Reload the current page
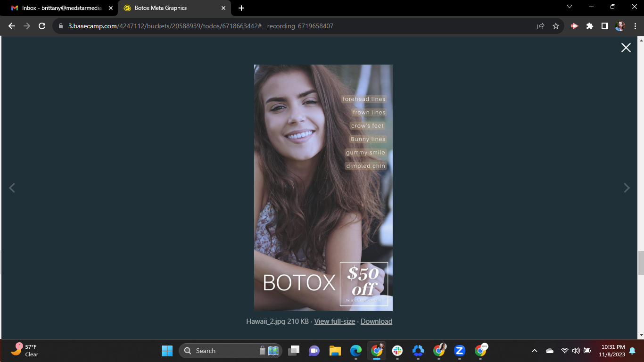 click(x=42, y=26)
